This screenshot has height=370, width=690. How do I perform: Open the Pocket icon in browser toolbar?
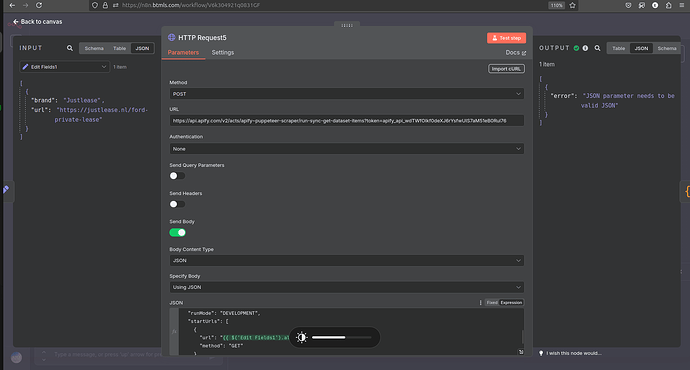pyautogui.click(x=628, y=5)
